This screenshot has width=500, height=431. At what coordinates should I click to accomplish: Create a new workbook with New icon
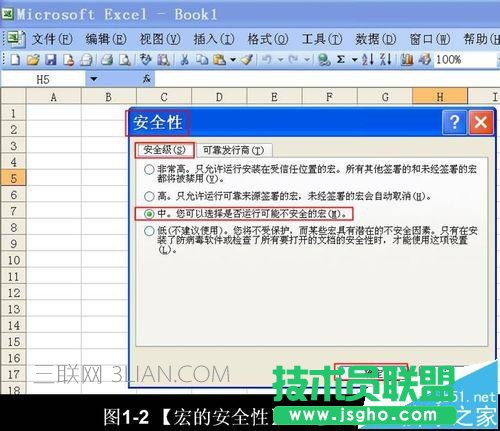pos(15,60)
